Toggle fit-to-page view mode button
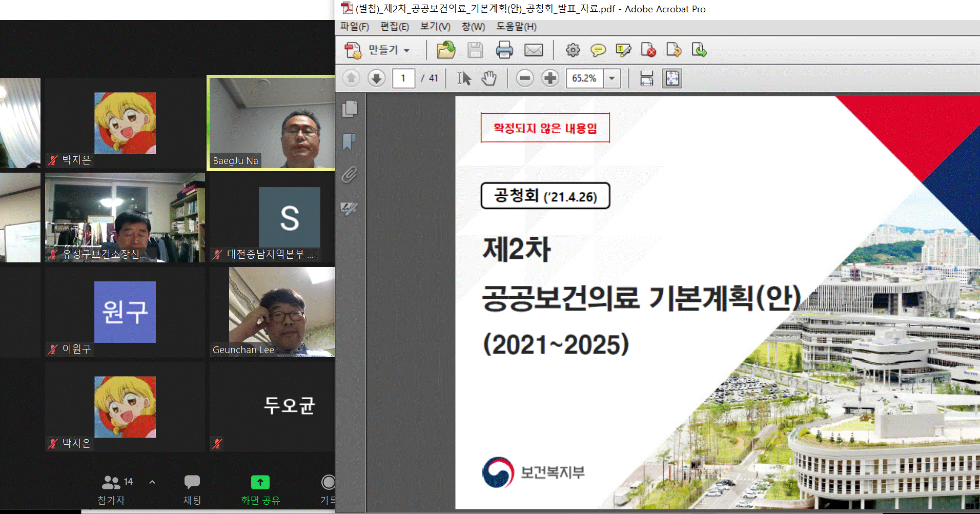 tap(672, 78)
